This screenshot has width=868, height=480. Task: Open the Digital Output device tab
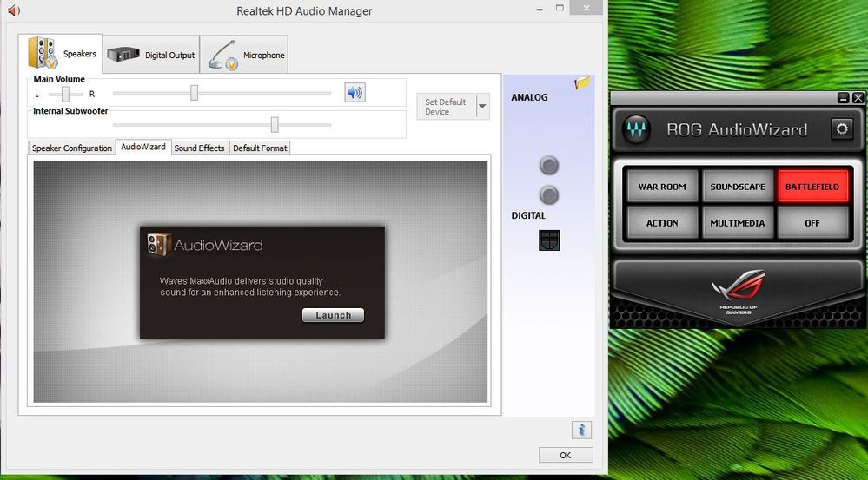click(x=151, y=55)
